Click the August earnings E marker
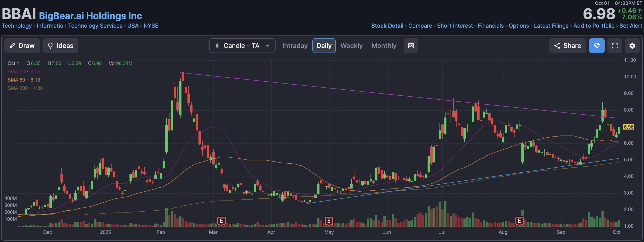 coord(519,221)
